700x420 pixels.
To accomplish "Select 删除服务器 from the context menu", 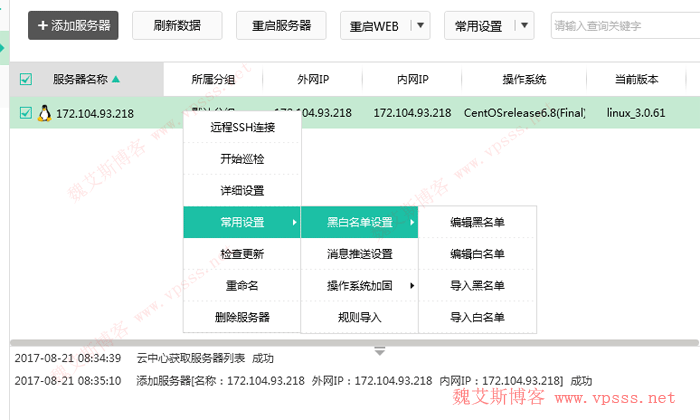I will click(242, 318).
